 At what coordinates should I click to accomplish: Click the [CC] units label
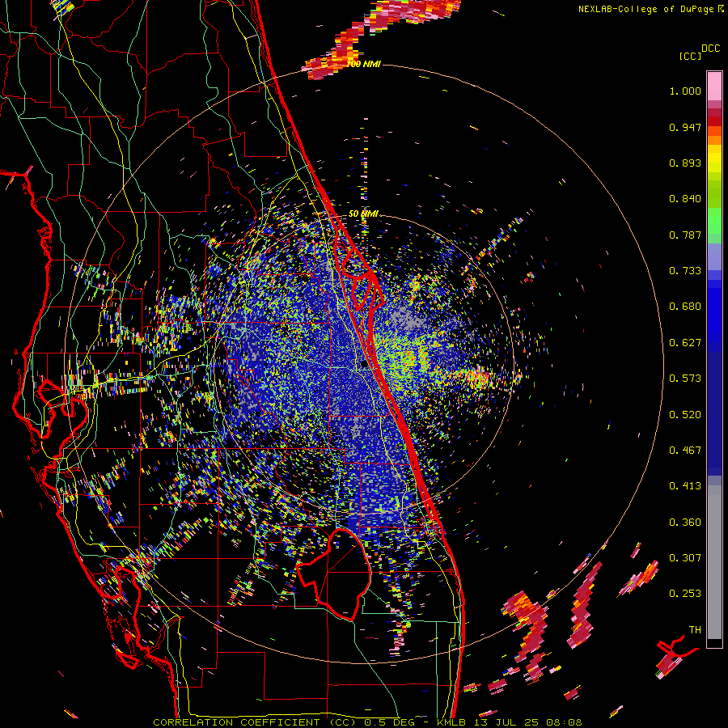pos(690,56)
